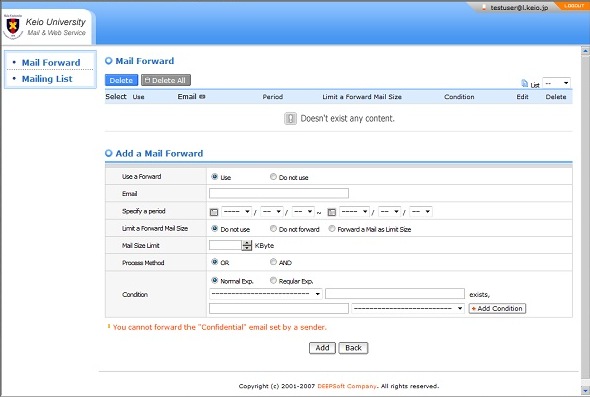Click the Delete All button

click(x=166, y=80)
